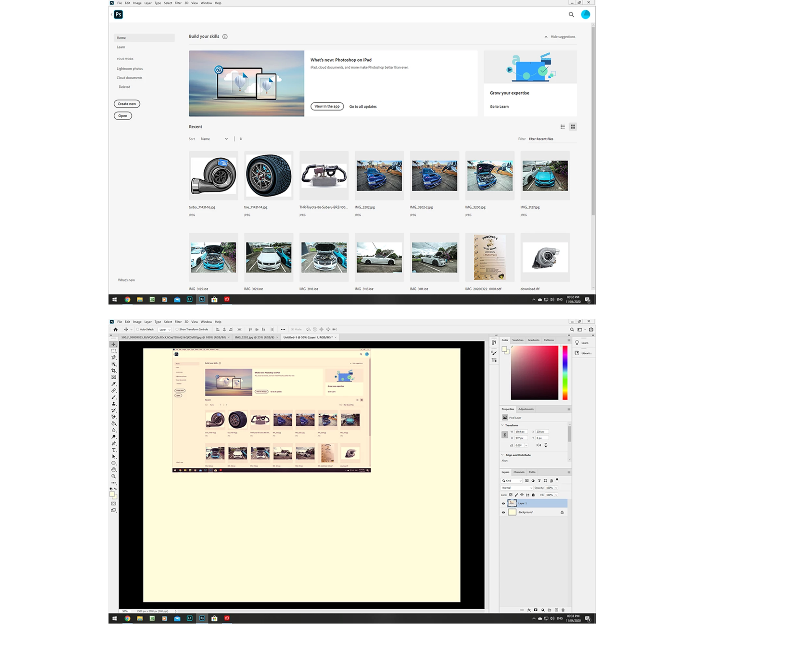Click the View in the app button
Screen dimensions: 812x650
click(x=327, y=106)
